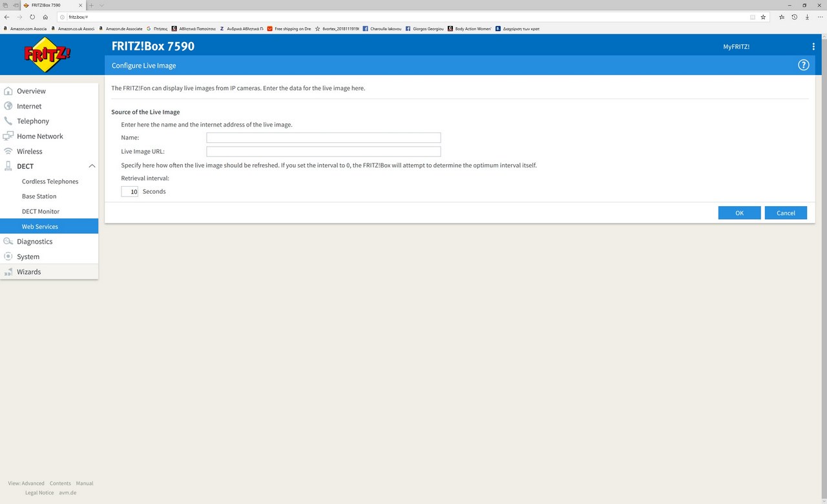Add page to favorites star icon

(763, 17)
